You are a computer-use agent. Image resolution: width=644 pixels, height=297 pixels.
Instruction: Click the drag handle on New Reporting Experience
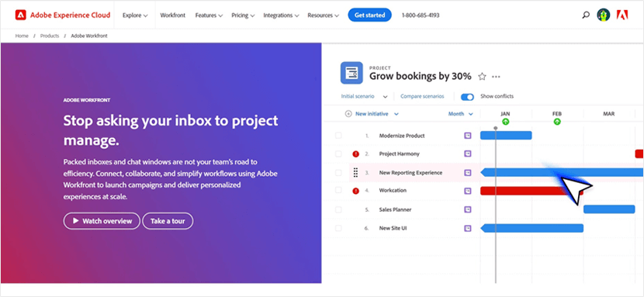(355, 173)
